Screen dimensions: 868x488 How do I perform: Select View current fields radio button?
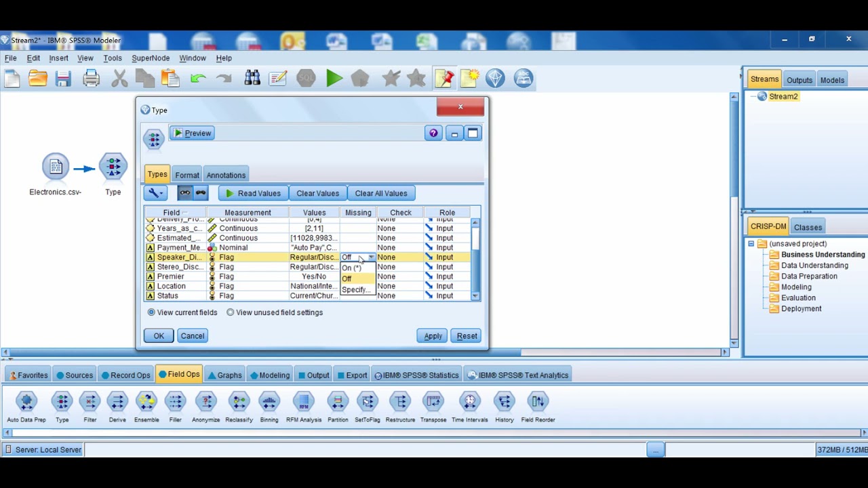point(151,312)
